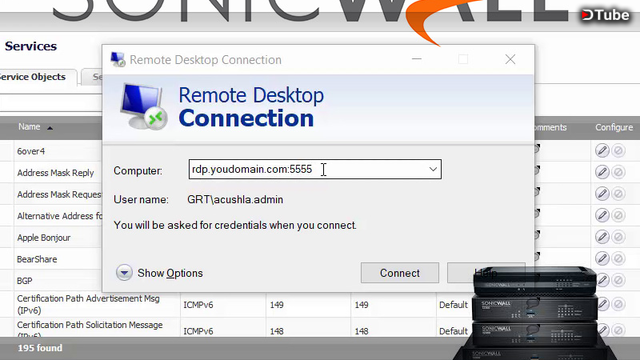The height and width of the screenshot is (360, 640).
Task: Click the Remote Desktop computer monitor logo
Action: click(x=144, y=107)
